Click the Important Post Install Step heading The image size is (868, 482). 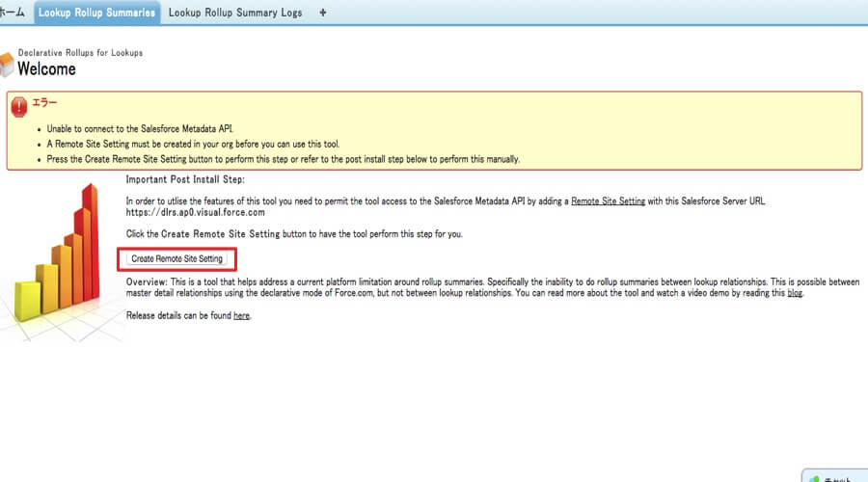(x=184, y=180)
